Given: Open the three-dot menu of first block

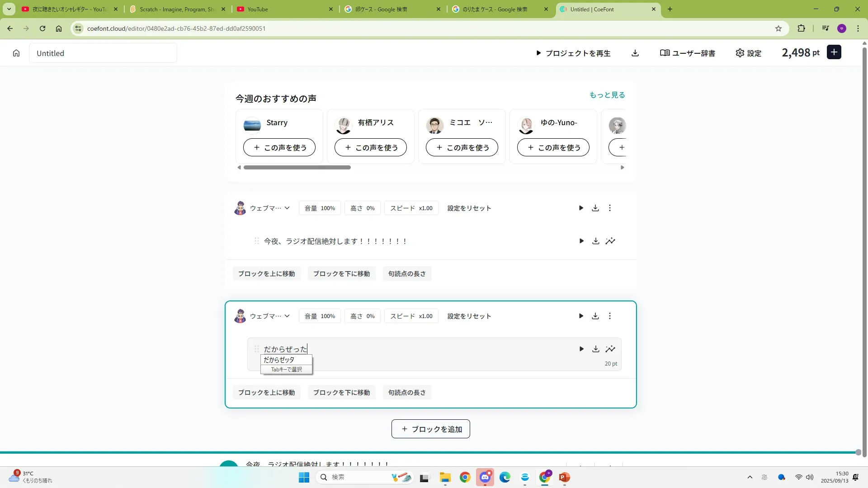Looking at the screenshot, I should tap(610, 208).
